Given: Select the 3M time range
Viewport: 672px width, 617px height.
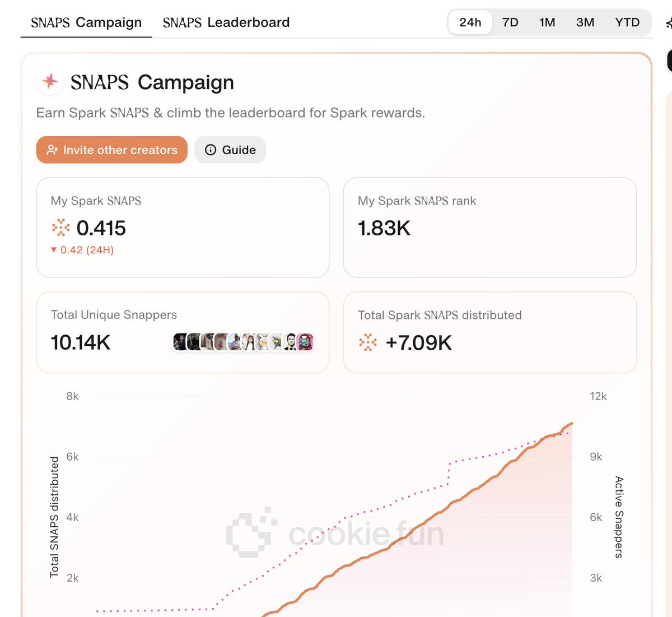Looking at the screenshot, I should [x=585, y=22].
